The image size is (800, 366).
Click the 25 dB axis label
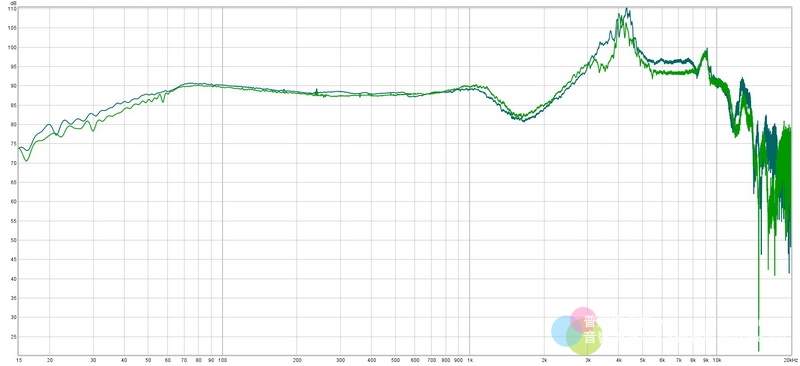(x=13, y=337)
